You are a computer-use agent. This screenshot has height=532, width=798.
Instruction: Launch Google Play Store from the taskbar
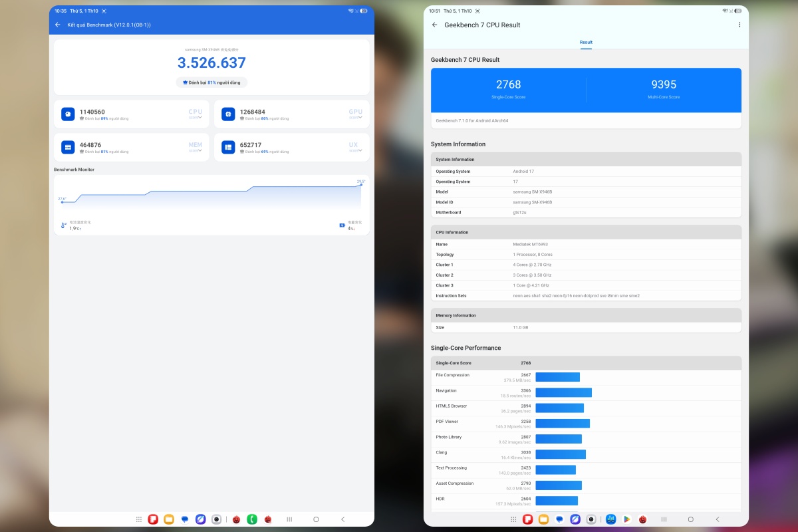[626, 519]
